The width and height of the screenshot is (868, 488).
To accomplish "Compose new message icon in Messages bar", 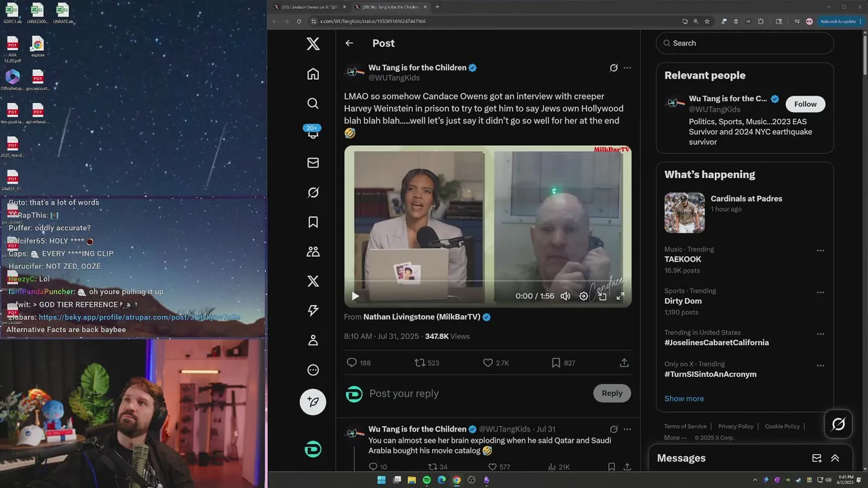I will pos(816,458).
